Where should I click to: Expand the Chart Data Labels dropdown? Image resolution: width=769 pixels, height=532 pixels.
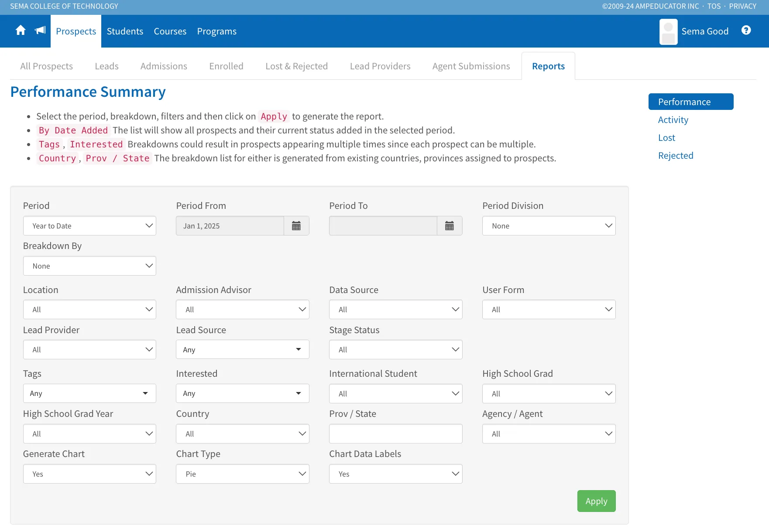click(396, 474)
